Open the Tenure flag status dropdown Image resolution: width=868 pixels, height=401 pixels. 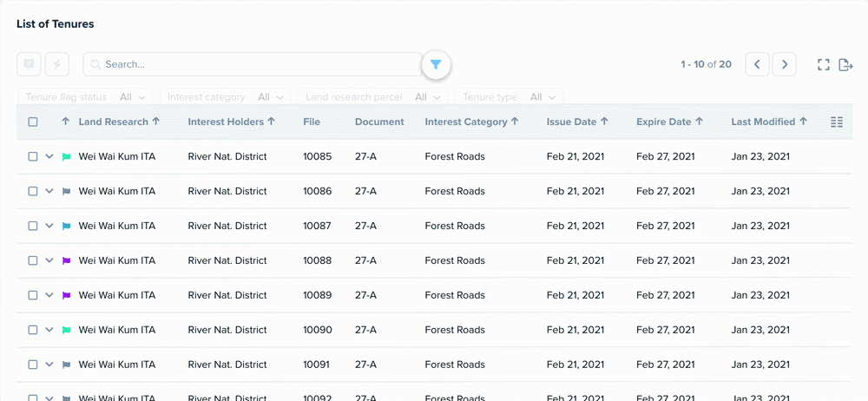point(85,97)
